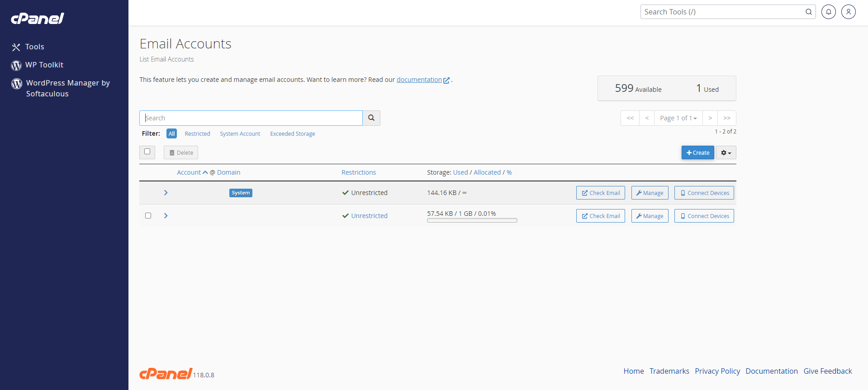Screen dimensions: 868x390
Task: Click the 1 Used counter
Action: [707, 88]
